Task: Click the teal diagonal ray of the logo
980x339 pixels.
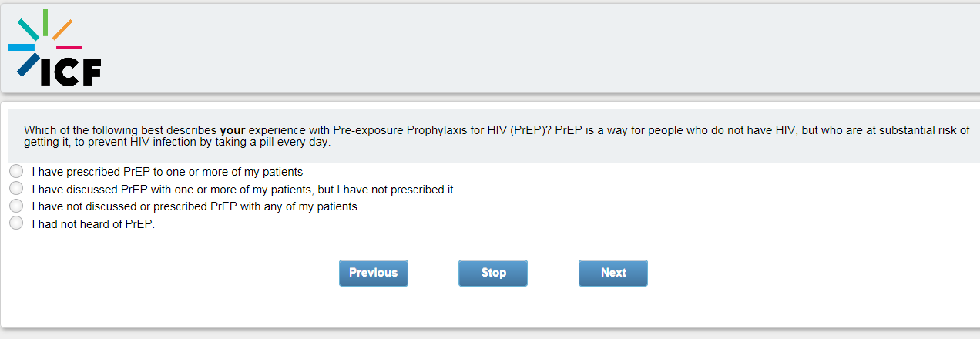Action: coord(28,29)
